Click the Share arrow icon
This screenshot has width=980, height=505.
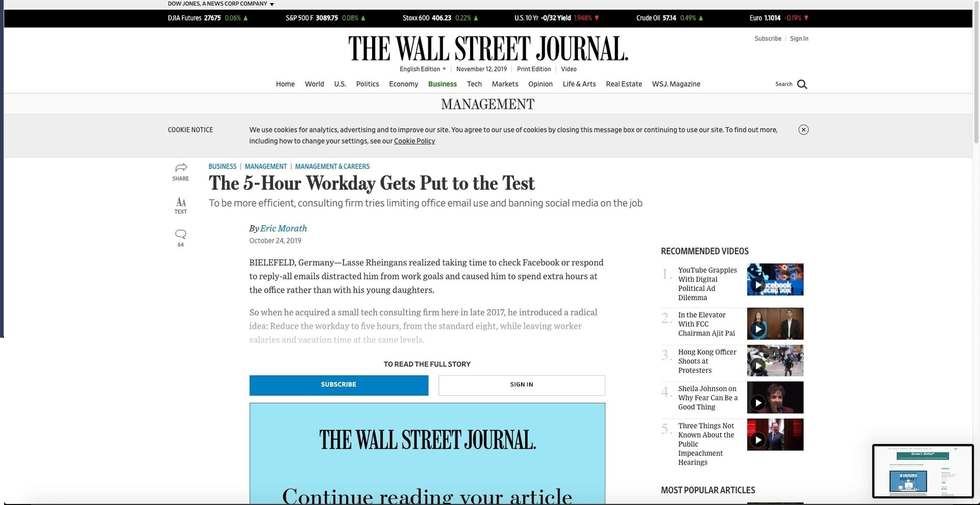pos(181,167)
